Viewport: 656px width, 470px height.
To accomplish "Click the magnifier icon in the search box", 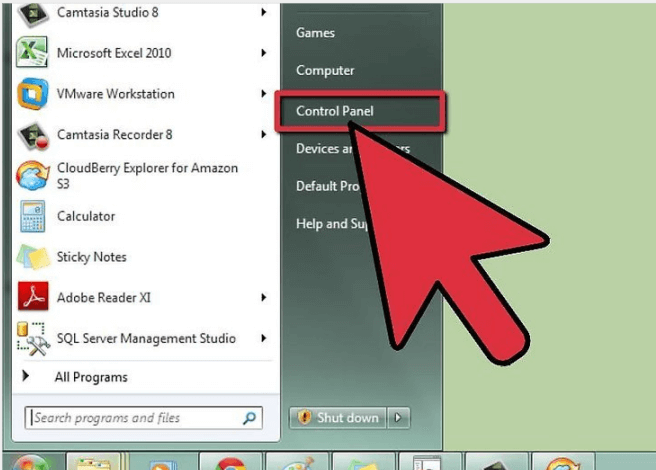I will pos(249,418).
